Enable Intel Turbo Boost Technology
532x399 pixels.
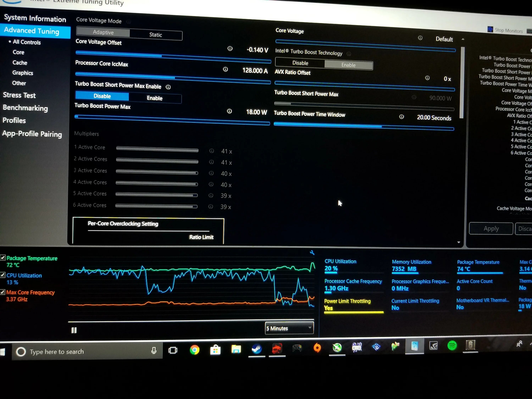348,65
